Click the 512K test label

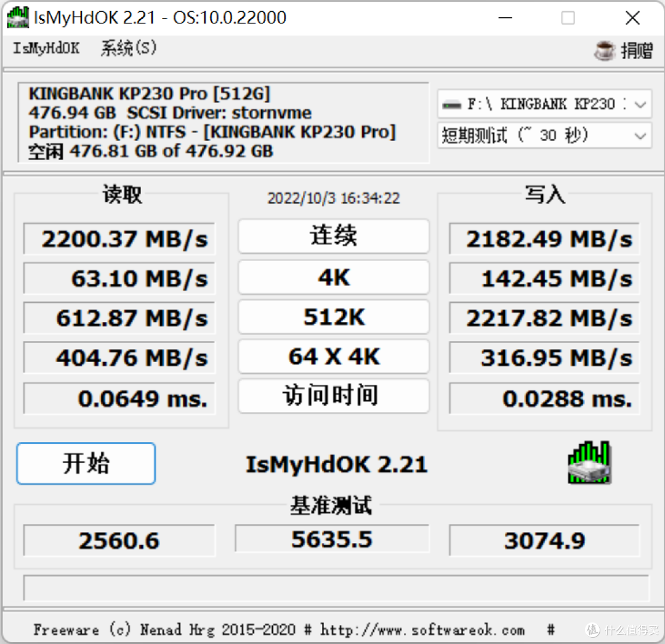334,316
